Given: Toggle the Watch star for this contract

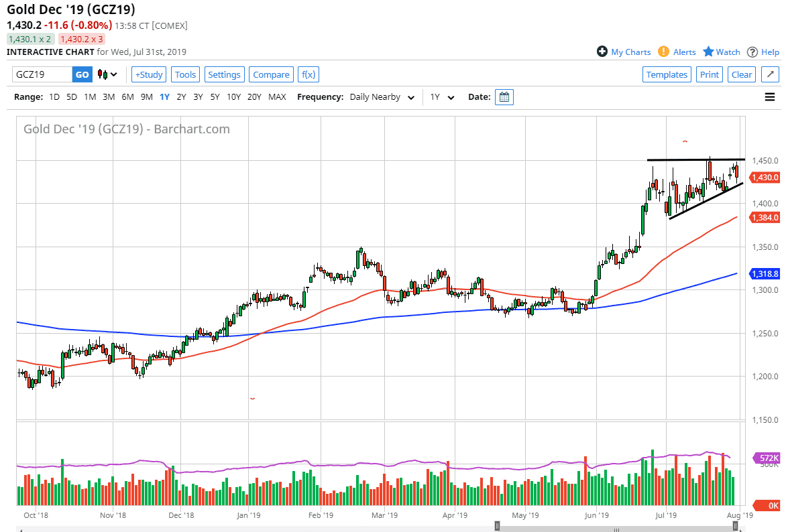Looking at the screenshot, I should coord(708,52).
